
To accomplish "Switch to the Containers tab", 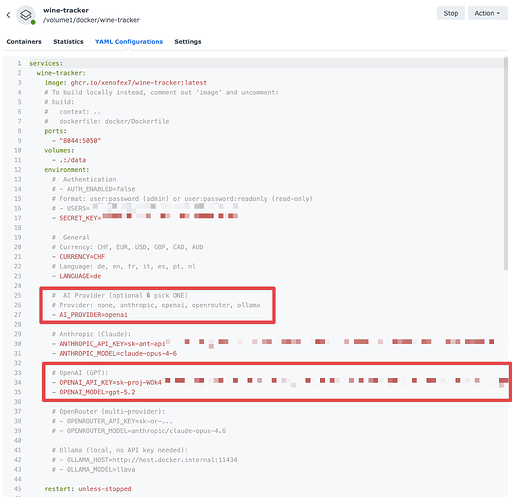I will click(x=24, y=42).
